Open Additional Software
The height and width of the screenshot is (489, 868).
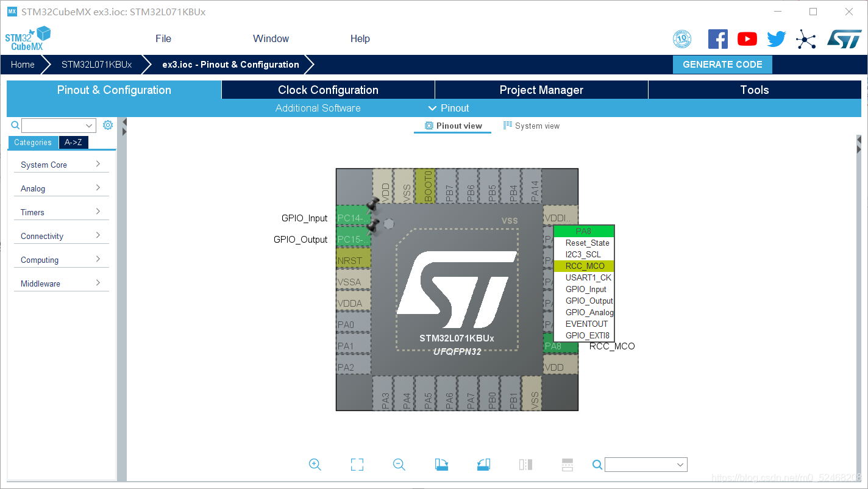point(318,108)
